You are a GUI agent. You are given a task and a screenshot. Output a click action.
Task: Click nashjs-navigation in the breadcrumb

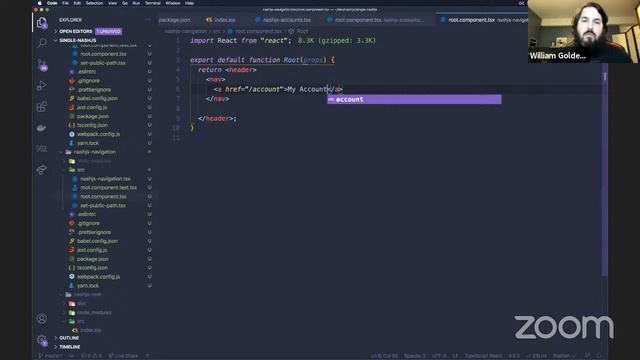point(186,31)
